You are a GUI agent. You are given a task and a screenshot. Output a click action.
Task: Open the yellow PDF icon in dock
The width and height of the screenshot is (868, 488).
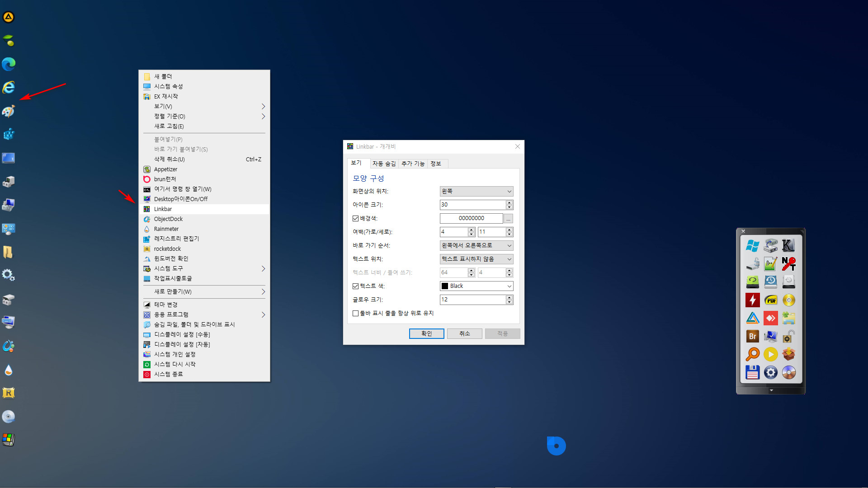pos(771,300)
